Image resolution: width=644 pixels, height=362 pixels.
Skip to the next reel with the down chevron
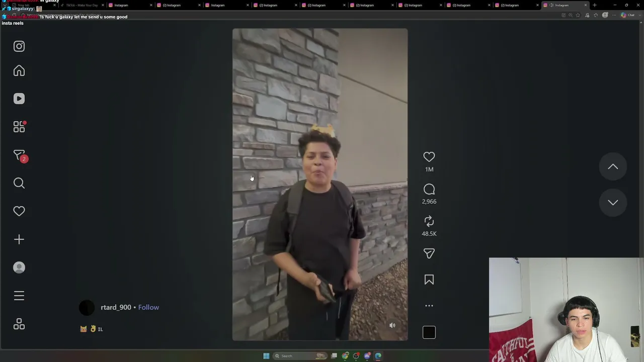[x=613, y=202]
